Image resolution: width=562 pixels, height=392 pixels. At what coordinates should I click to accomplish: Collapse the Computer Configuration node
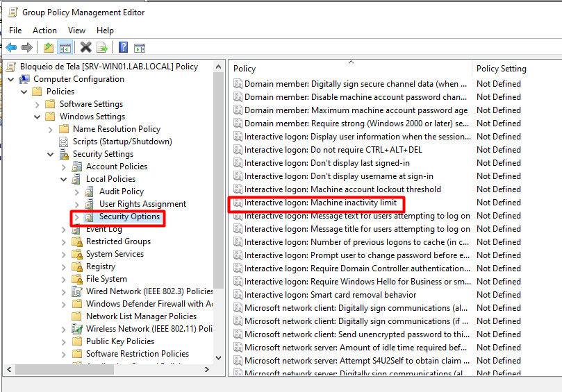pyautogui.click(x=11, y=79)
